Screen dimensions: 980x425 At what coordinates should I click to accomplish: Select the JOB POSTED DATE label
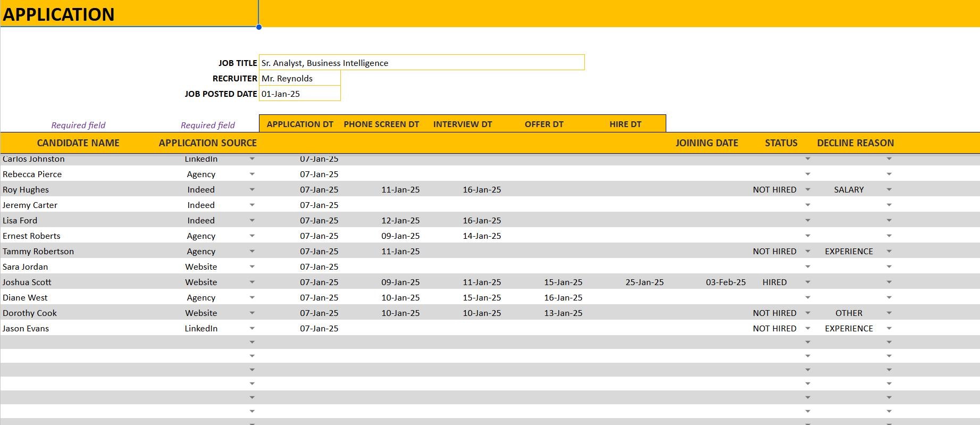221,94
